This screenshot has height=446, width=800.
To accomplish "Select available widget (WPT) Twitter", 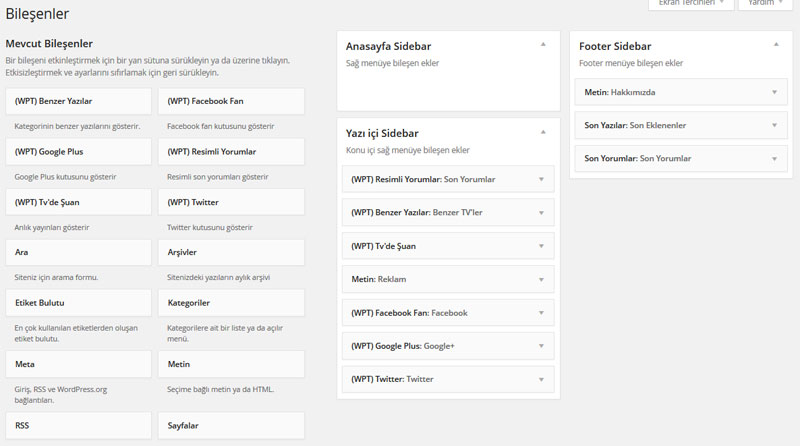I will [231, 202].
